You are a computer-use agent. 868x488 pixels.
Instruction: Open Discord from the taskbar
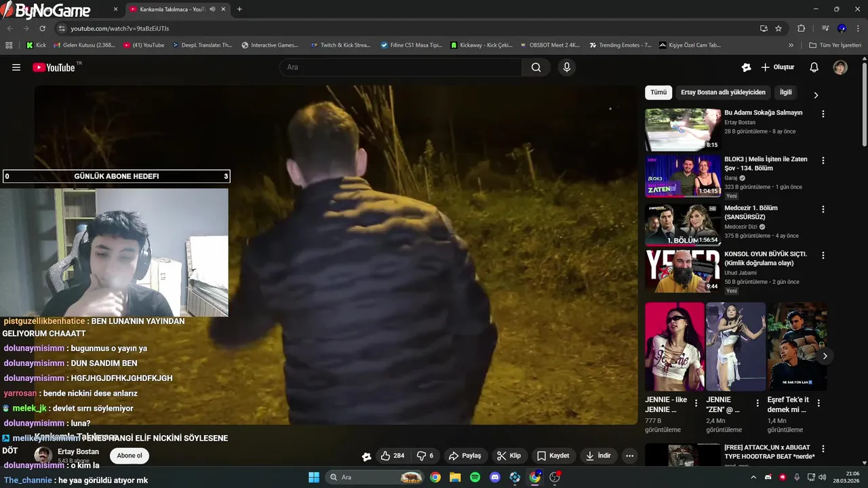(495, 477)
